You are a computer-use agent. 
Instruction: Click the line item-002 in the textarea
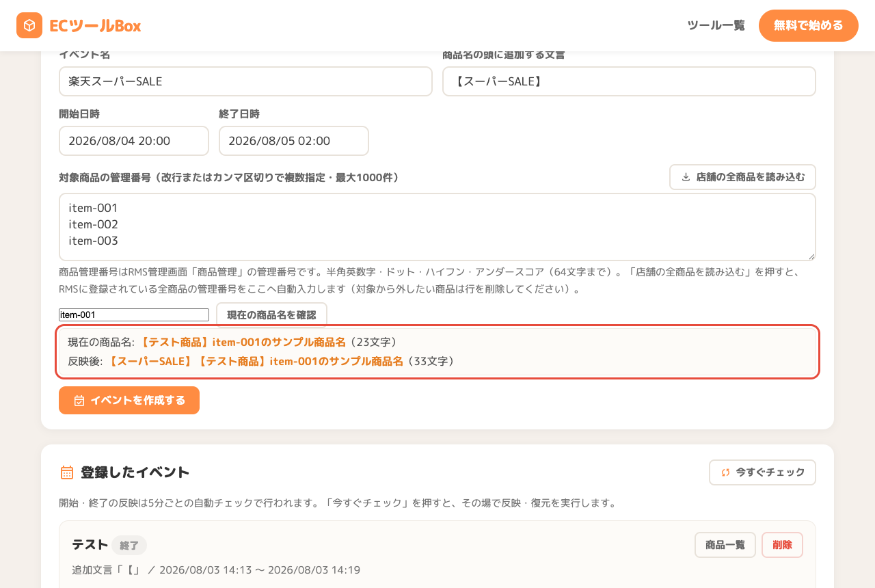click(x=94, y=224)
